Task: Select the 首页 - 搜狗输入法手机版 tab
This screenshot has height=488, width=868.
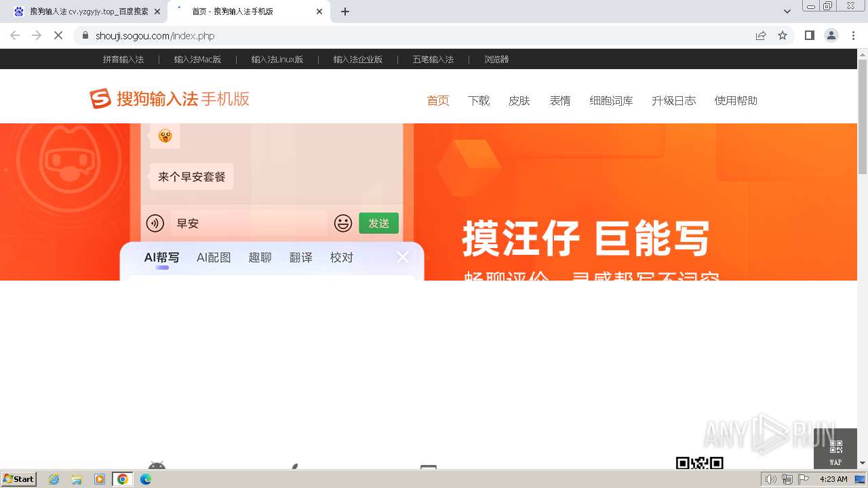Action: click(x=248, y=12)
